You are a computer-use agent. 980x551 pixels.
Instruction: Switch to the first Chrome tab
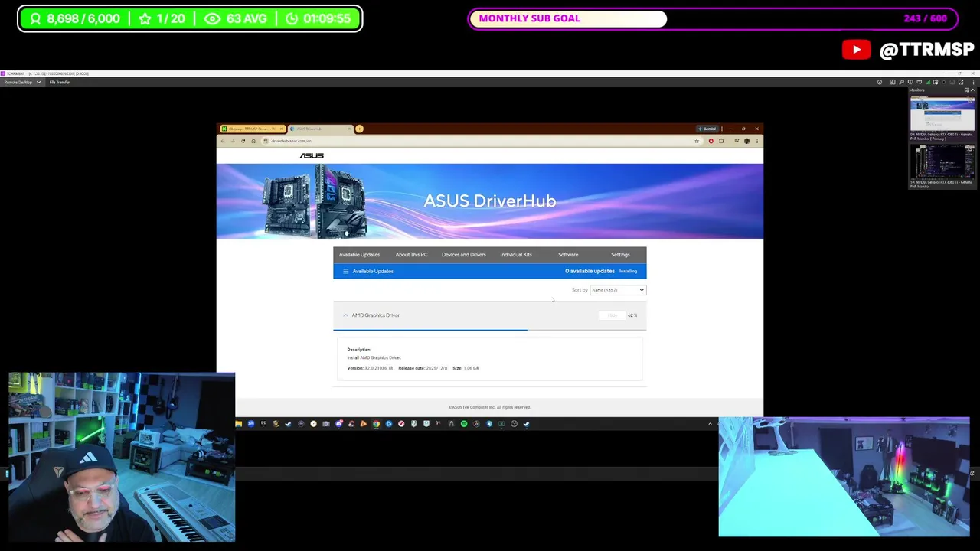click(252, 129)
